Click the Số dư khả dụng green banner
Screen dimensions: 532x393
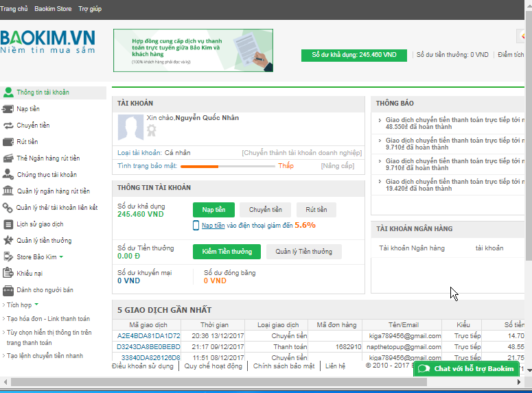pyautogui.click(x=354, y=55)
